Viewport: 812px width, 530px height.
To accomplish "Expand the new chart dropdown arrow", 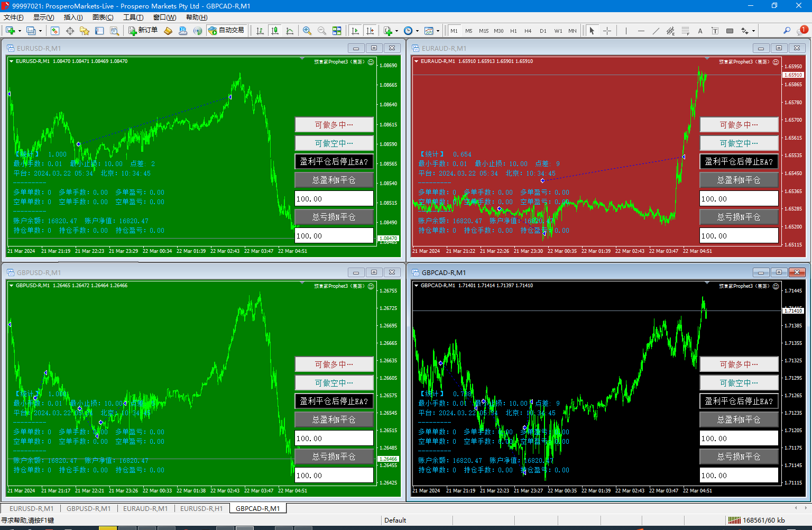I will tap(20, 31).
